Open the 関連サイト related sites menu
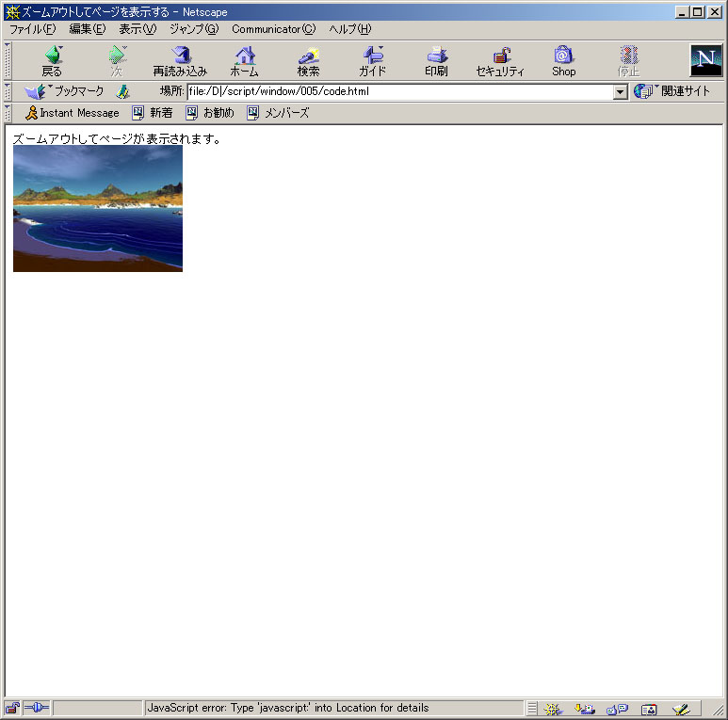The height and width of the screenshot is (720, 728). (x=671, y=91)
